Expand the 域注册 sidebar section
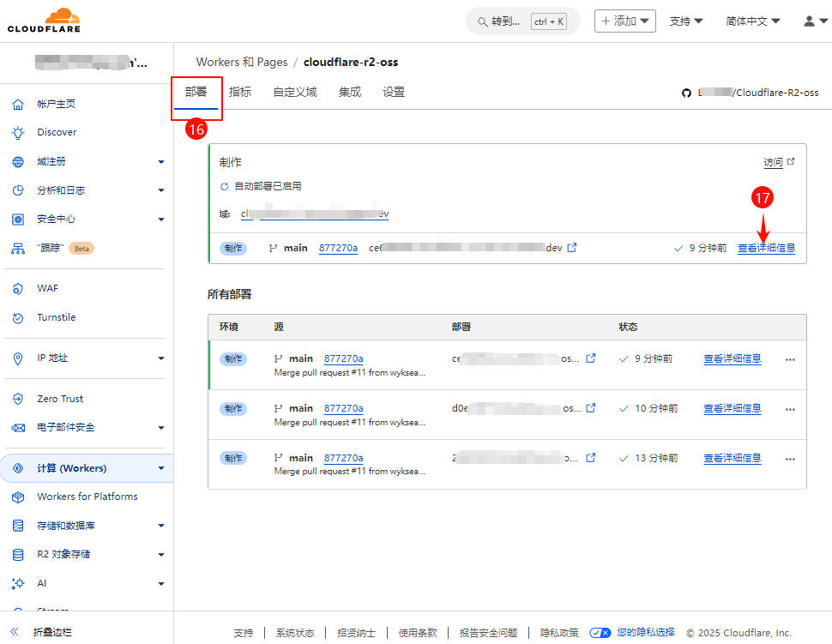Image resolution: width=832 pixels, height=644 pixels. coord(160,162)
